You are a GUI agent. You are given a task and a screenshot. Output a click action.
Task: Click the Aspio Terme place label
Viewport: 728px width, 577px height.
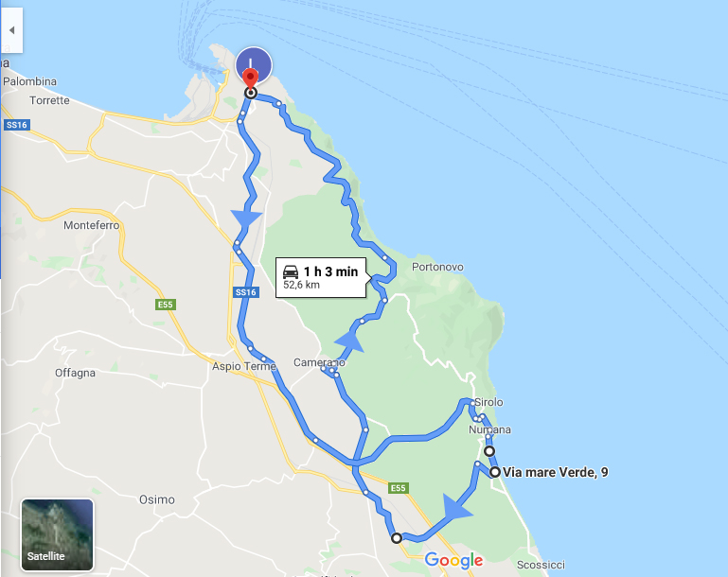[x=244, y=366]
